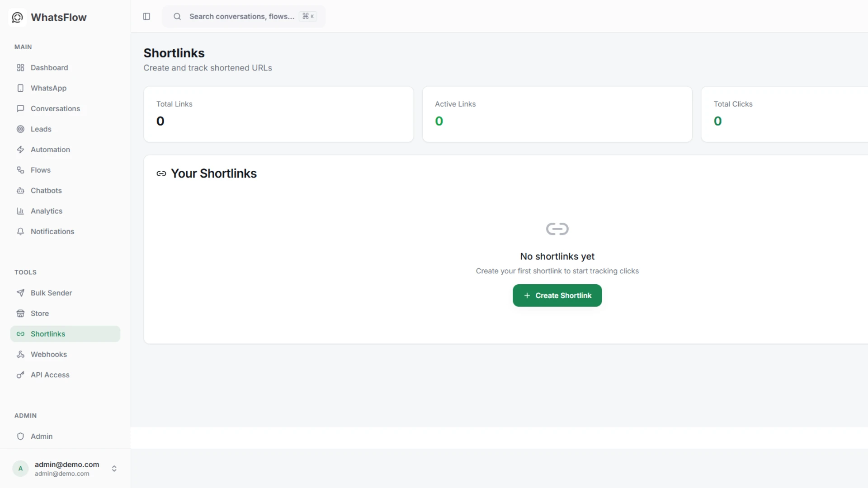
Task: Click the Chatbots robot icon
Action: pyautogui.click(x=20, y=191)
